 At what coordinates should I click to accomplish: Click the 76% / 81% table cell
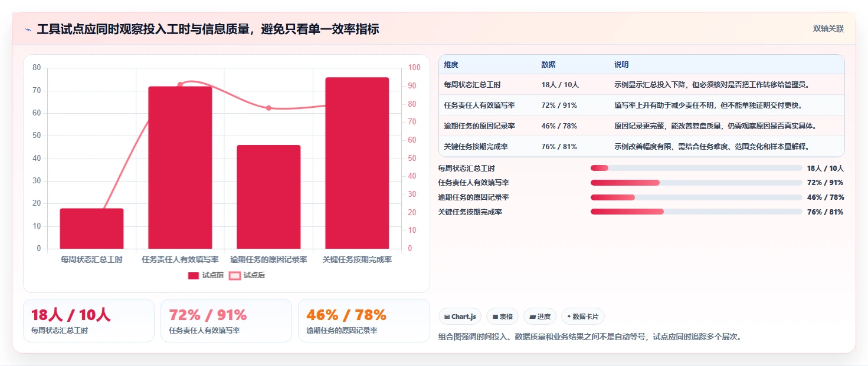[x=559, y=147]
